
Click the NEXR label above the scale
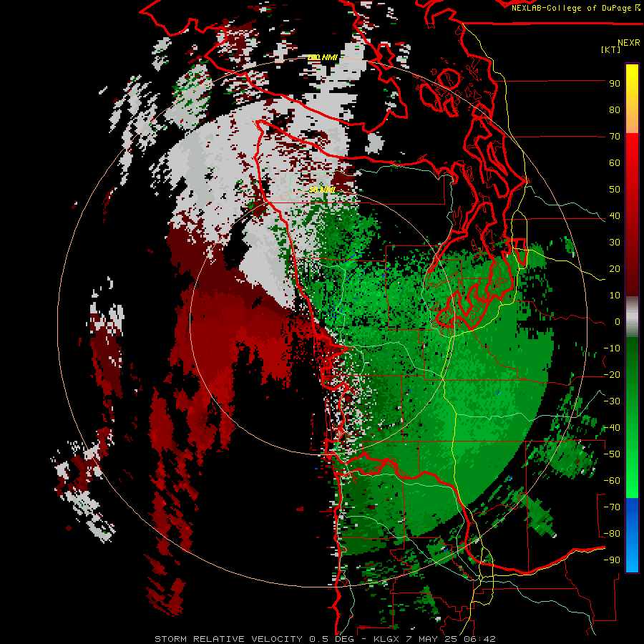(628, 43)
